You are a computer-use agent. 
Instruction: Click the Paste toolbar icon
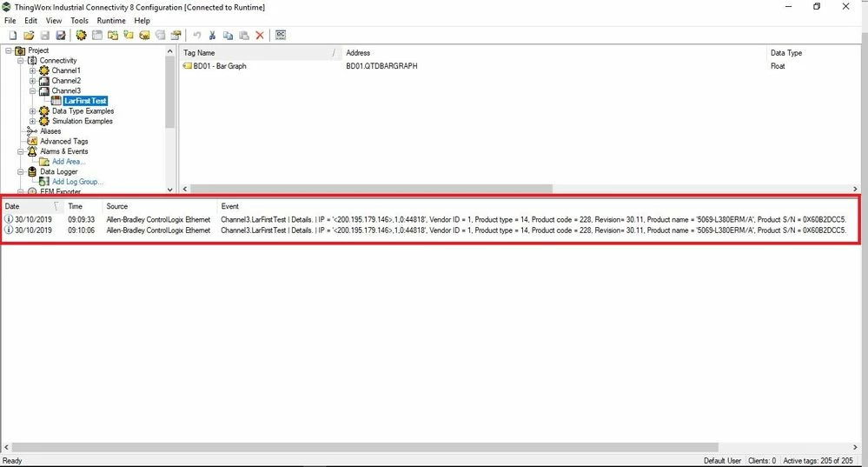[x=244, y=36]
